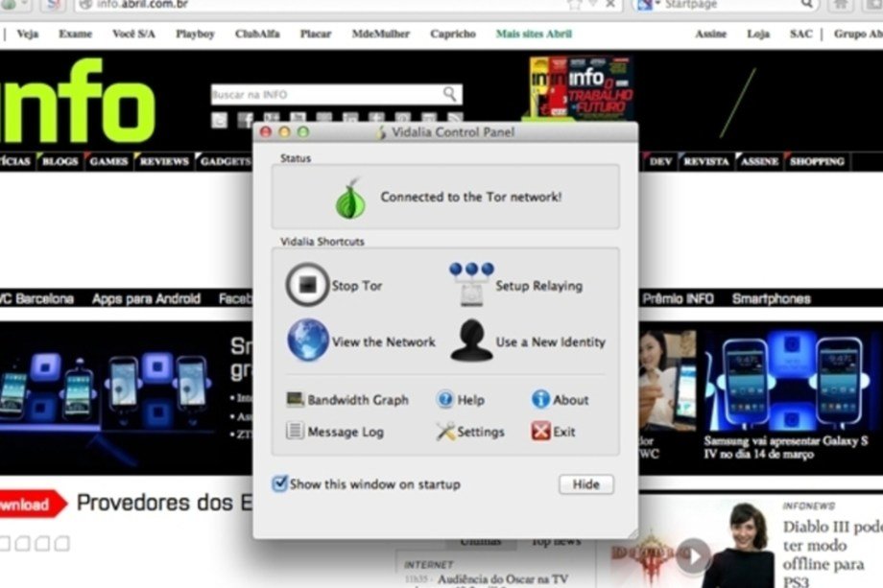
Task: Select the GADGETS tab in INFO navigation
Action: [225, 161]
